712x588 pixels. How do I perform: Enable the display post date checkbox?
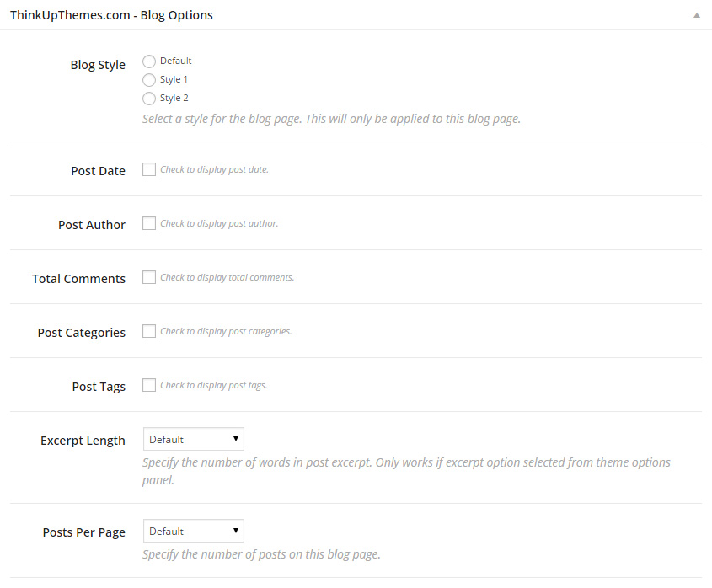pos(149,169)
